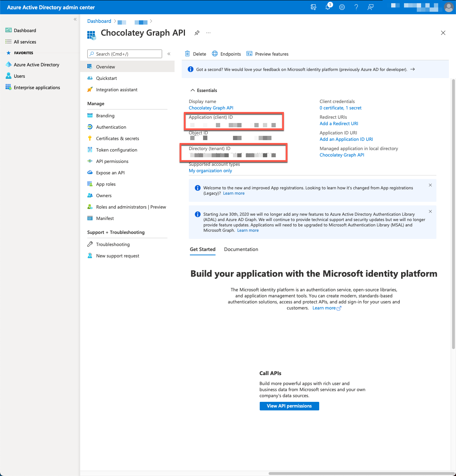The width and height of the screenshot is (456, 476).
Task: Open the settings gear in top bar
Action: click(342, 7)
